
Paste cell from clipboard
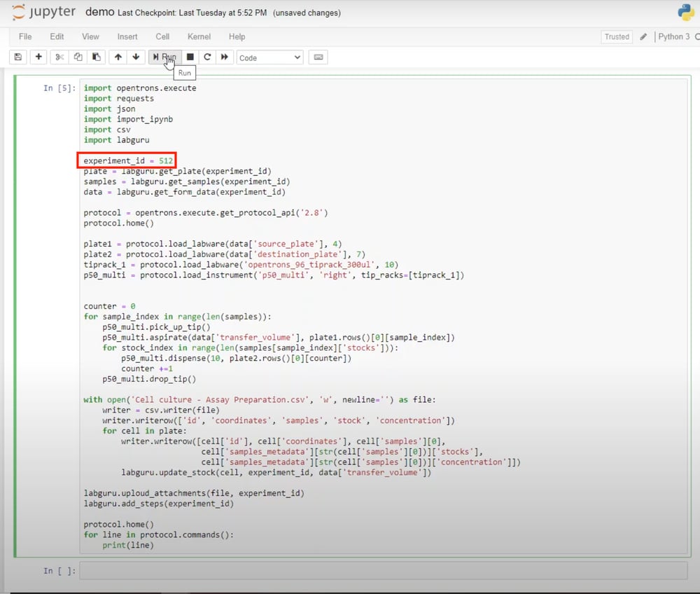pyautogui.click(x=96, y=57)
